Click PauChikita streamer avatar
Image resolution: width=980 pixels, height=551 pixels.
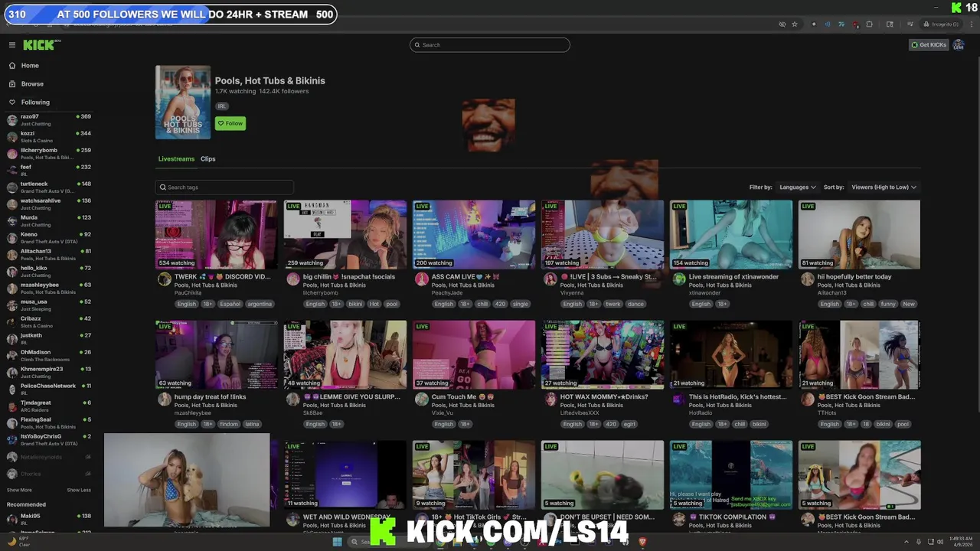[165, 279]
